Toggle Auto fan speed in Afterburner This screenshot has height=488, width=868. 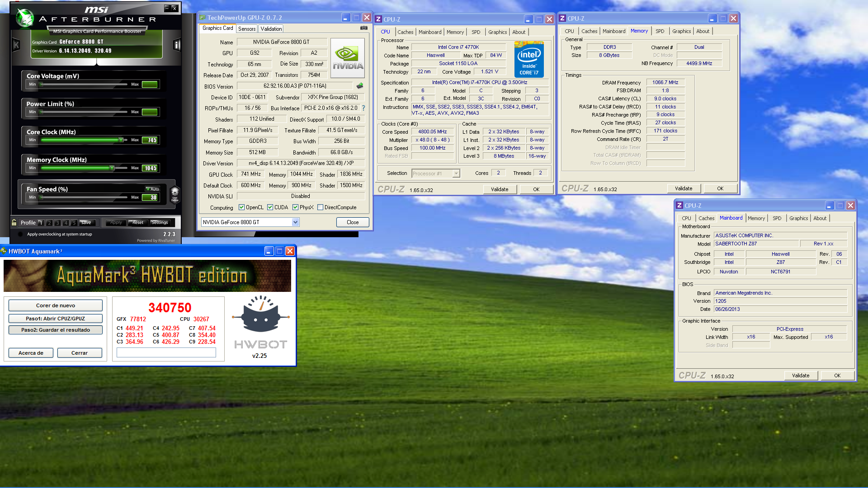[x=152, y=189]
